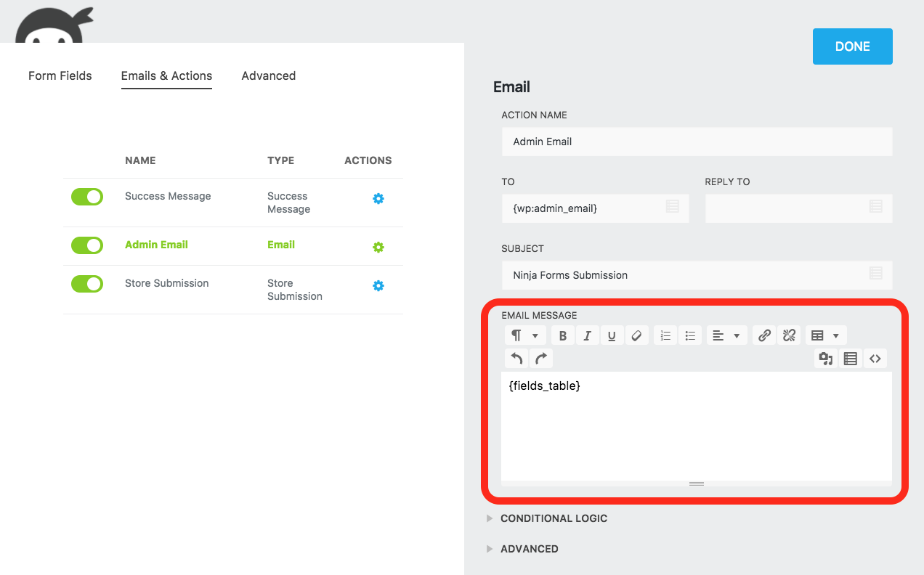Clear formatting with the eraser icon
924x575 pixels.
tap(637, 335)
